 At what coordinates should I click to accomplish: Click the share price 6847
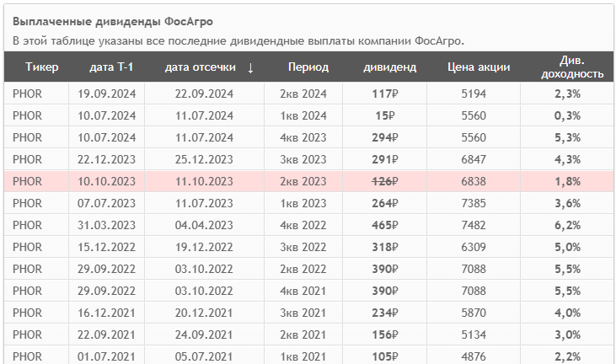click(474, 159)
